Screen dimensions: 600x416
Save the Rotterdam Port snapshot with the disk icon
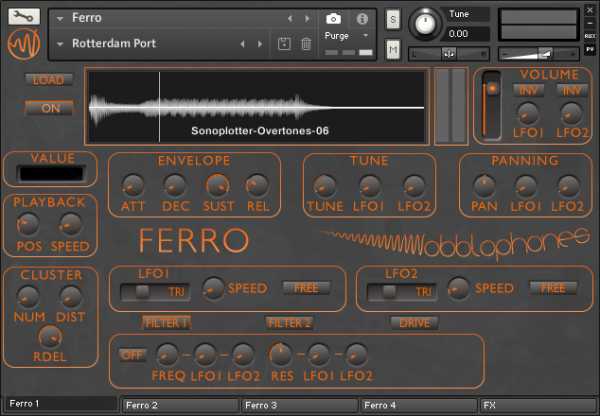point(284,44)
